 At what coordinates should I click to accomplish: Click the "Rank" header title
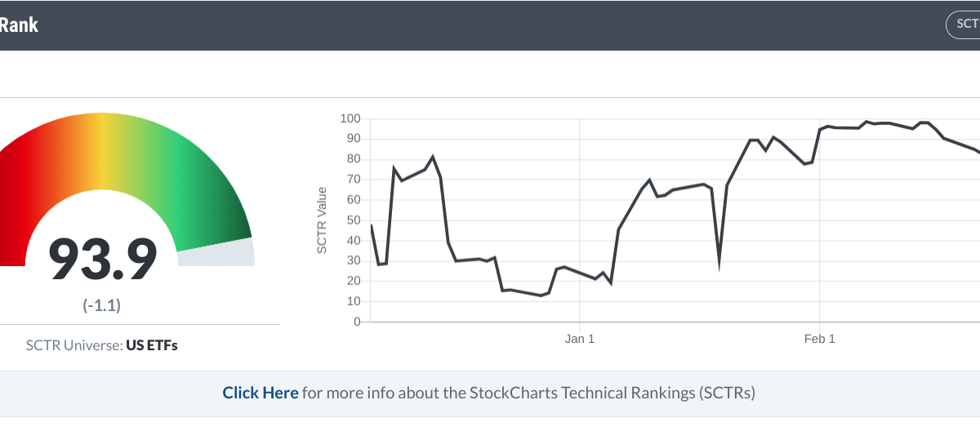point(19,25)
